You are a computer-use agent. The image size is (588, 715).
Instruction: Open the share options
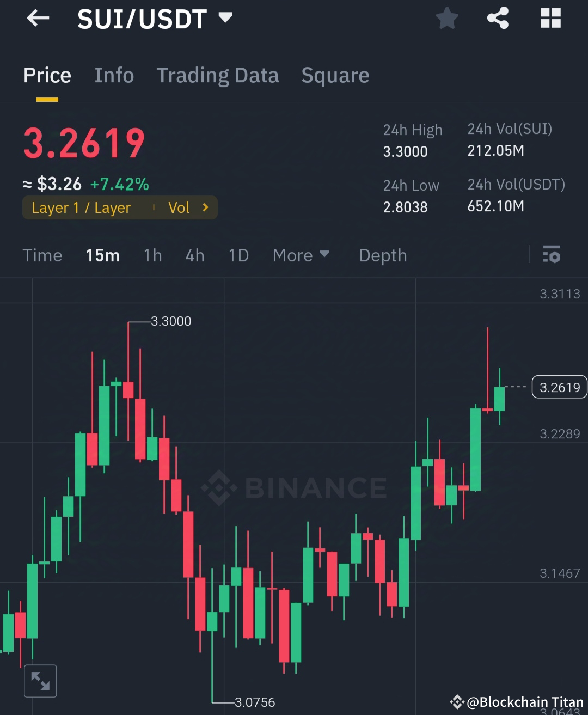click(x=497, y=17)
